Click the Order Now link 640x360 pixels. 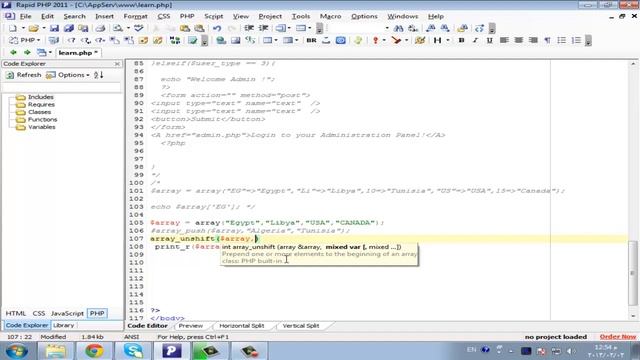pos(618,337)
